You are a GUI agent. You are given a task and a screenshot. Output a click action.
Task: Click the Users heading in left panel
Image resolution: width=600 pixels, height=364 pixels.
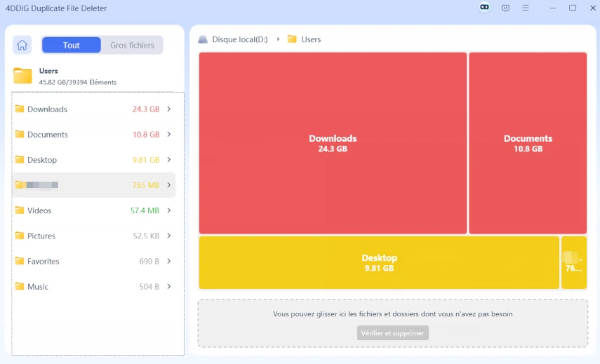click(48, 71)
